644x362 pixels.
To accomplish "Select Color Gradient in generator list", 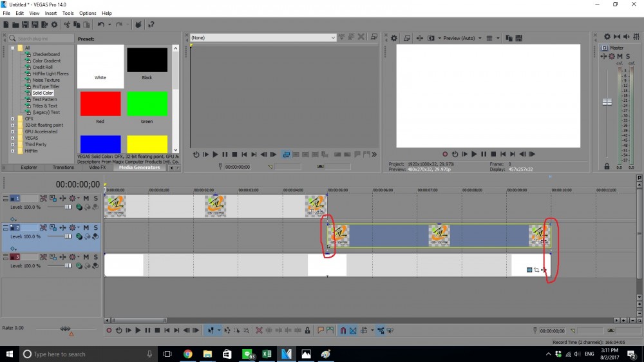I will [x=46, y=61].
